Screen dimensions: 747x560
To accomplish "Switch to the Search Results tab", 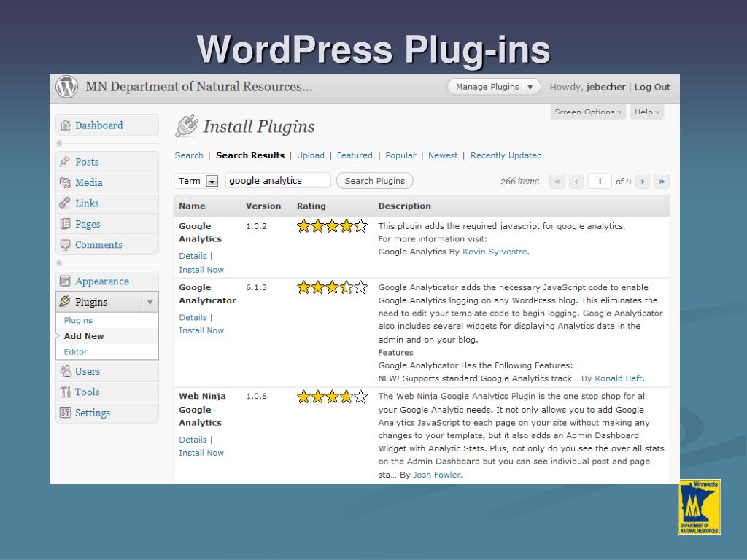I will [x=250, y=155].
